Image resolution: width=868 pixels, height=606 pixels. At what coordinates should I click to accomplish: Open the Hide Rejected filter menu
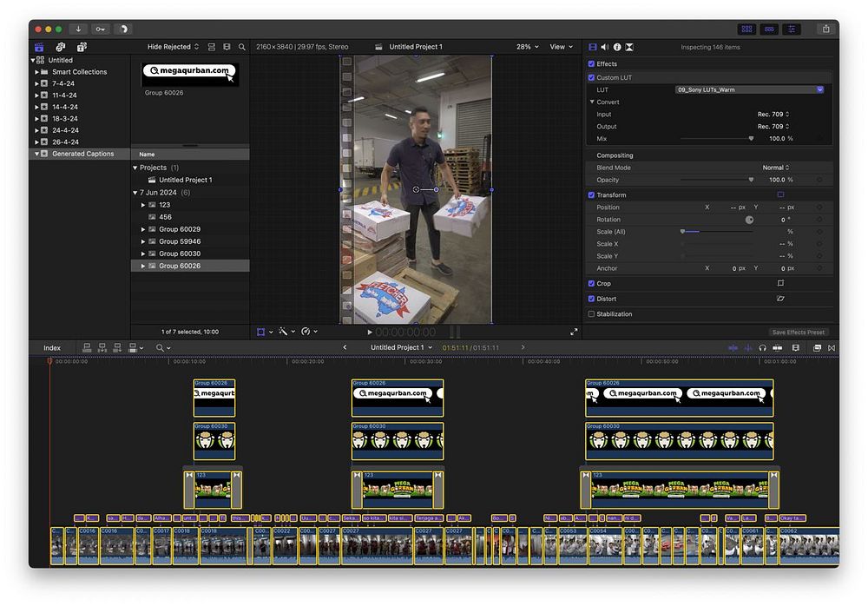(173, 47)
